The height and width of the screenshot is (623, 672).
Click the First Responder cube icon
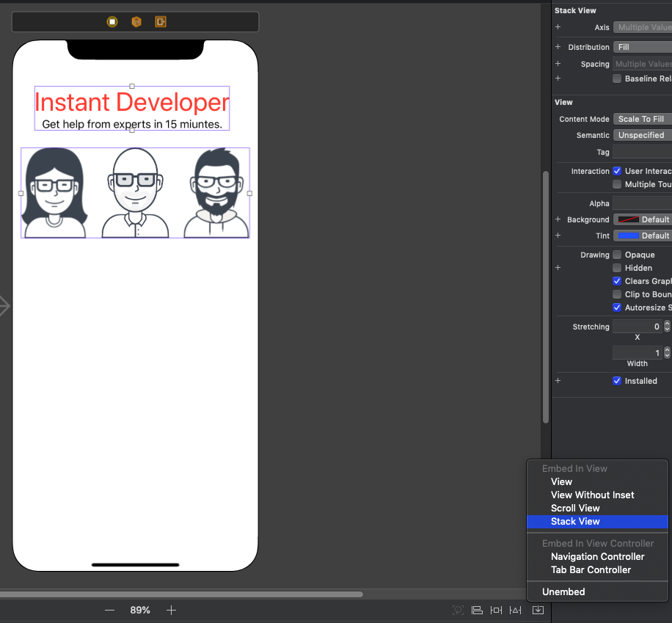[x=136, y=22]
